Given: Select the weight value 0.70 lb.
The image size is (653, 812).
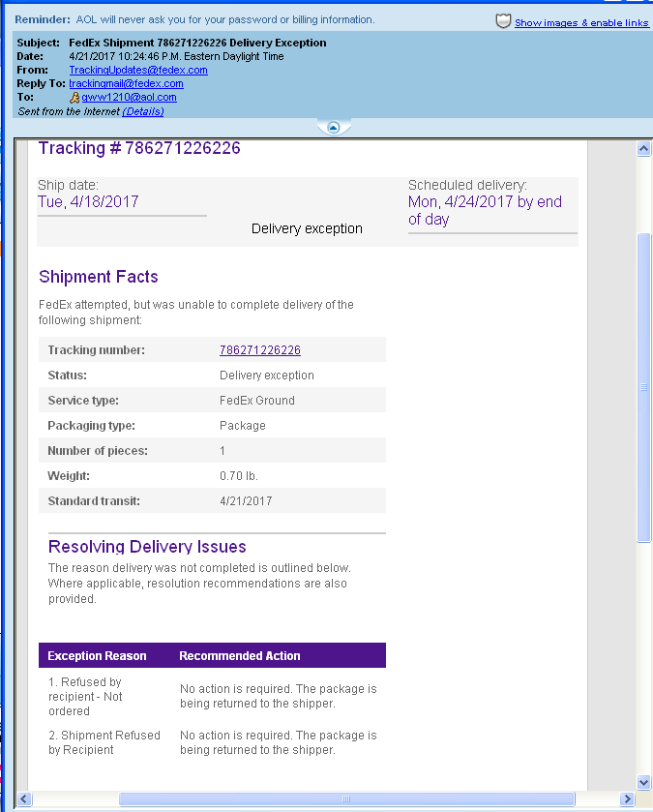Looking at the screenshot, I should pyautogui.click(x=239, y=476).
